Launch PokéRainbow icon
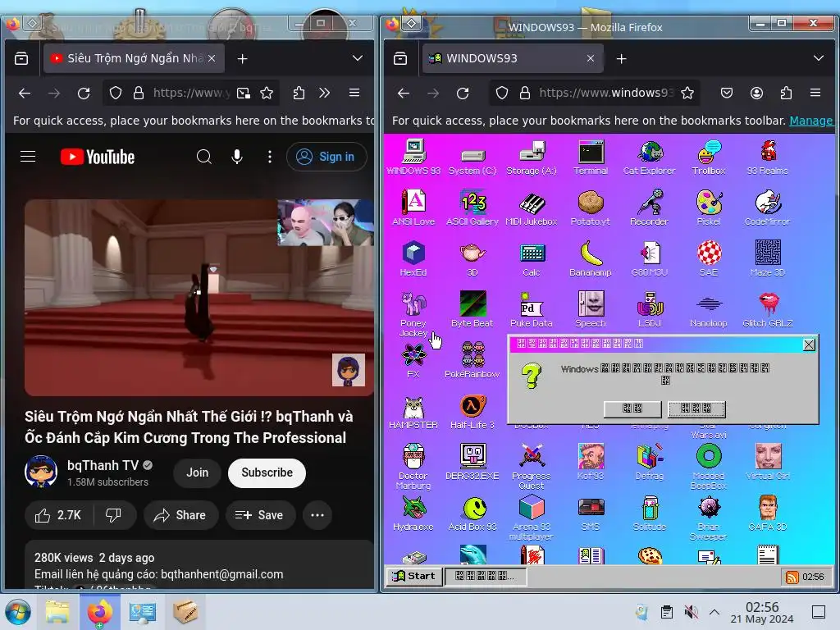840x630 pixels. pyautogui.click(x=472, y=360)
